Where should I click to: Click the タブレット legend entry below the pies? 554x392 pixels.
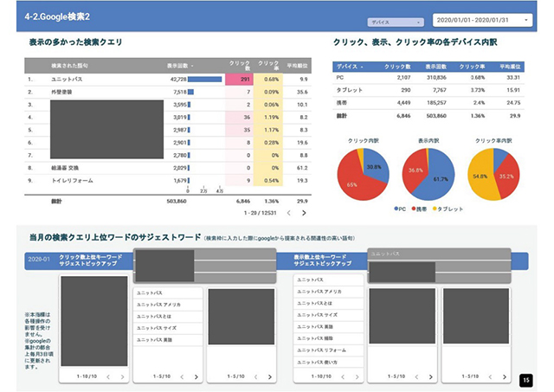[x=448, y=209]
